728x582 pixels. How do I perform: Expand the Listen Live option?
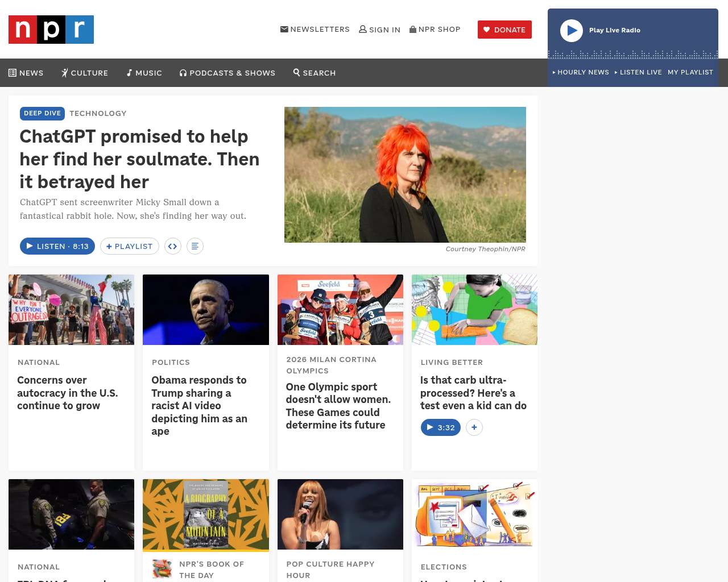[638, 72]
